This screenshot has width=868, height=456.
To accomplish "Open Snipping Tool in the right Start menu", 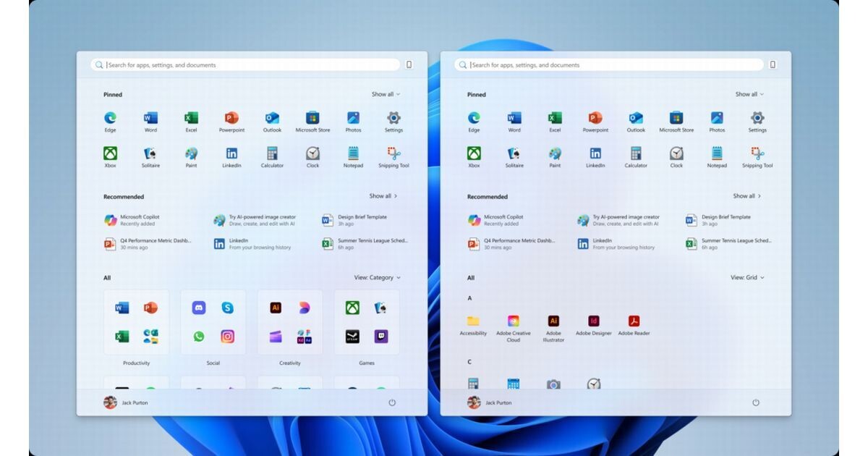I will click(757, 153).
